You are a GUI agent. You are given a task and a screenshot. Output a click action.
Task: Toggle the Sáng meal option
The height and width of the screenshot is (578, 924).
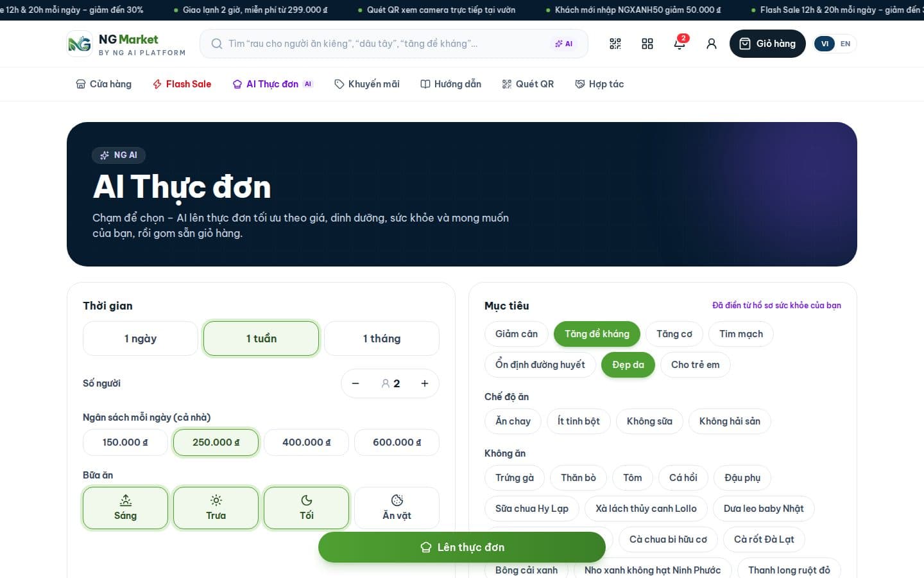125,508
